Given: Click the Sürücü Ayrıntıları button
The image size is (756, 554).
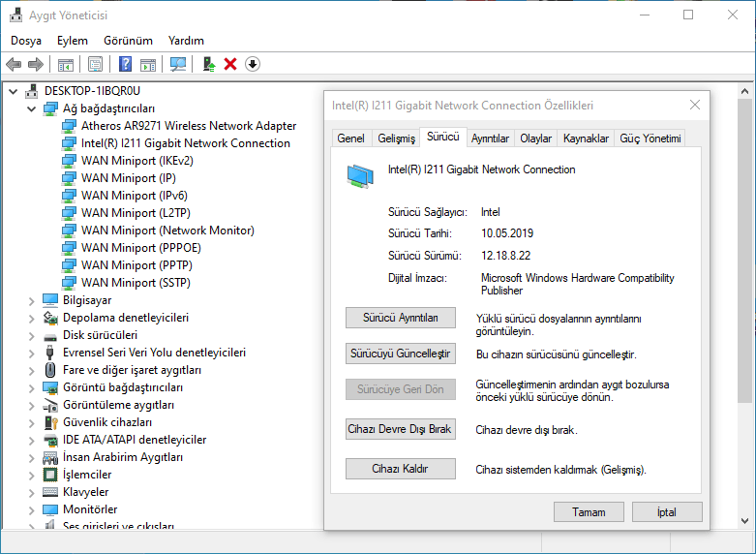Looking at the screenshot, I should (401, 318).
